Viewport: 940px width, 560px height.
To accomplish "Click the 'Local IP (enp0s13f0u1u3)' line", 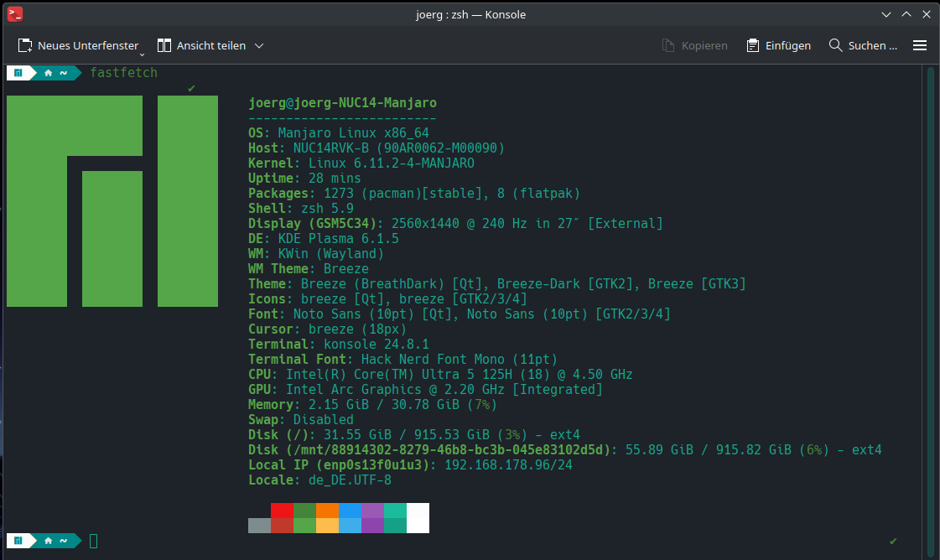I will 411,464.
